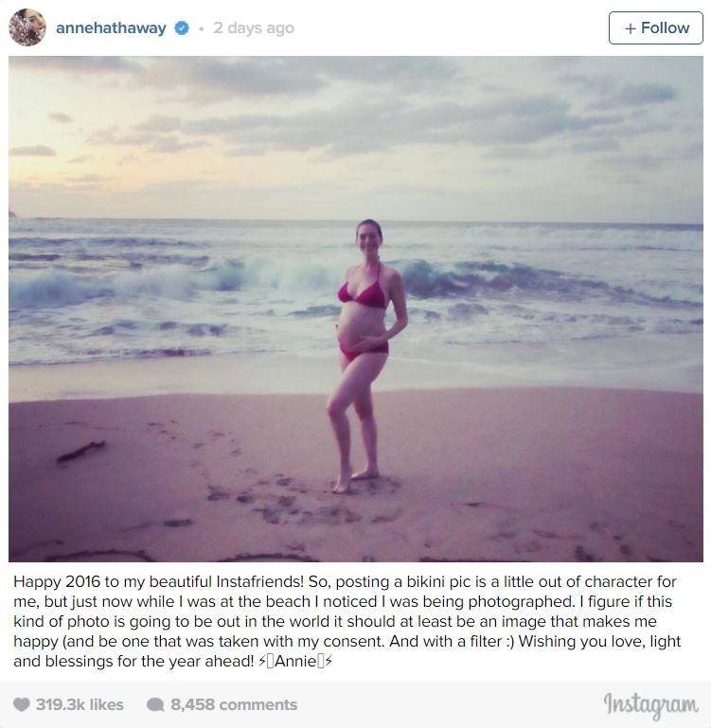Click the Instagram script logo

tap(650, 705)
